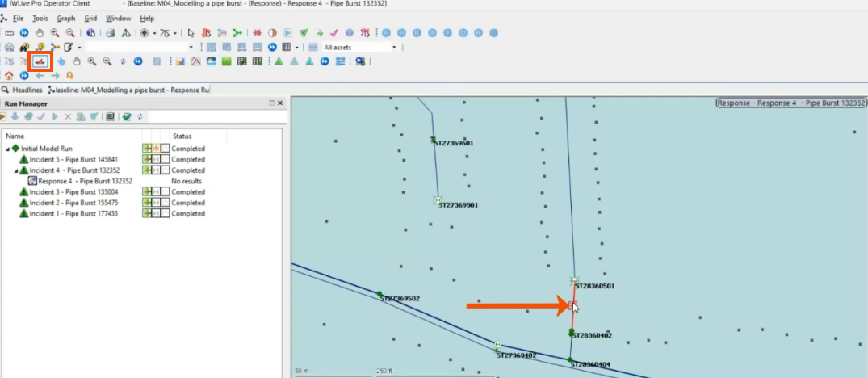Click zoom out magnifier in third toolbar
This screenshot has width=868, height=378.
pyautogui.click(x=107, y=61)
